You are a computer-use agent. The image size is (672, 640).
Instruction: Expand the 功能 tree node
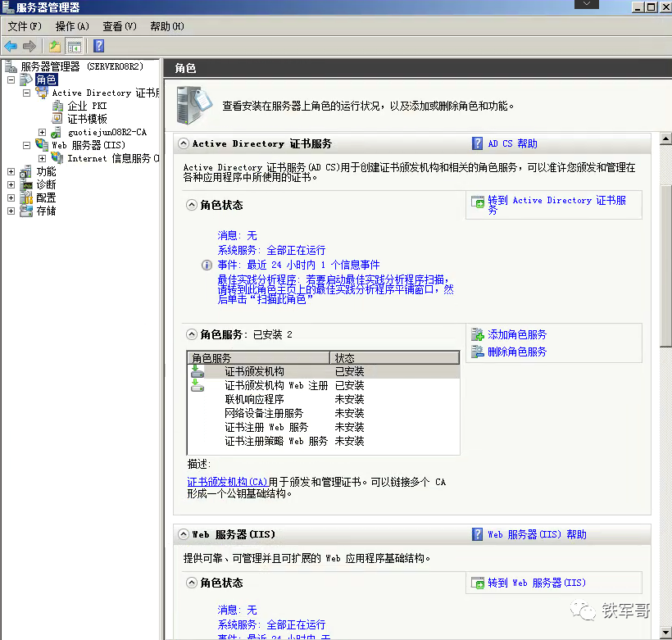pyautogui.click(x=11, y=172)
